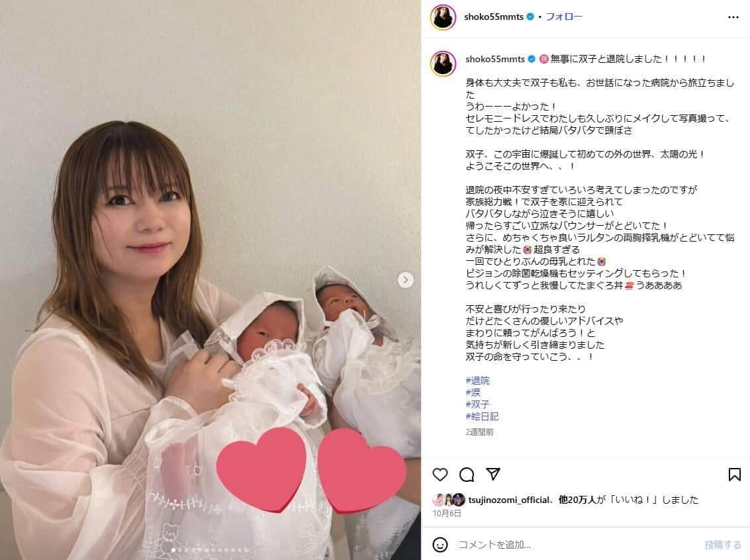Open emoji picker smiley icon
The height and width of the screenshot is (560, 750).
(440, 544)
